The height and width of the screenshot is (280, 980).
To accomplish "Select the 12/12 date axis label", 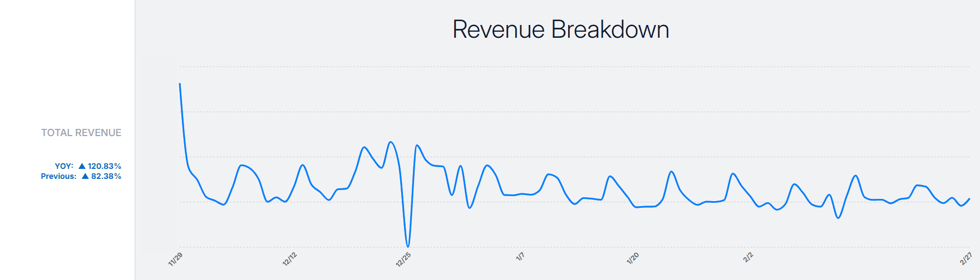I will tap(289, 259).
